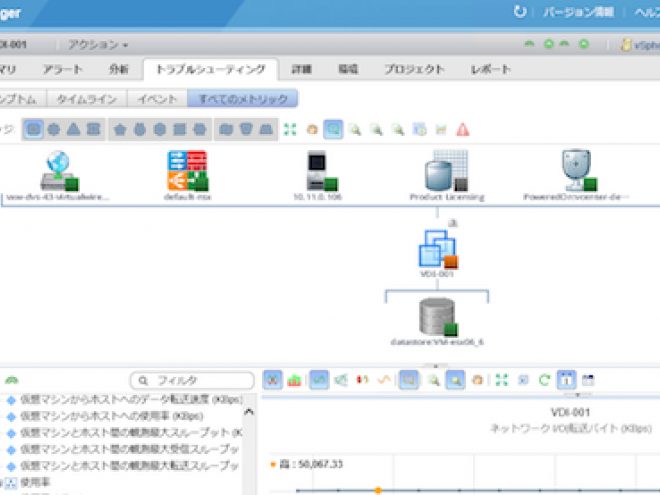Click the フィルタ metric search field
660x495 pixels.
tap(192, 381)
